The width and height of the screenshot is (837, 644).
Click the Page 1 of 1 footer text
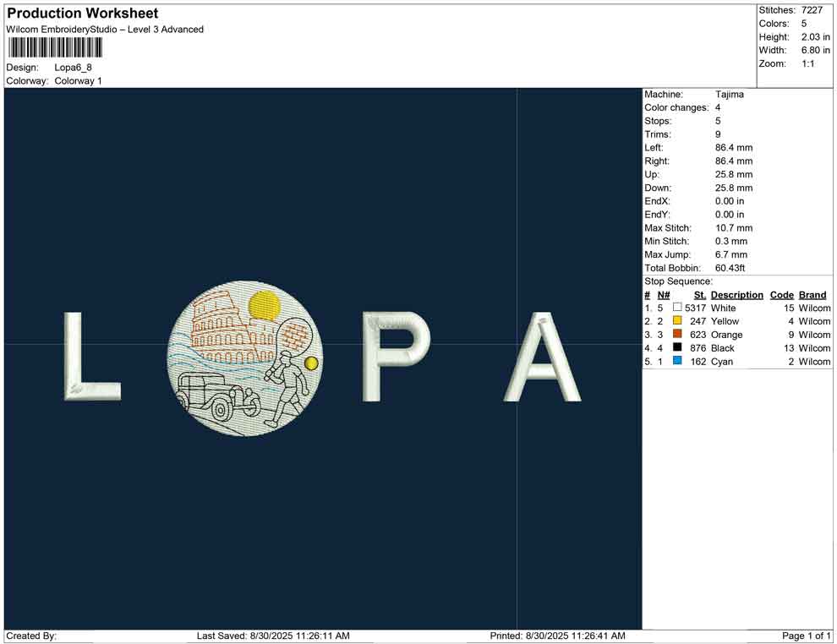(807, 636)
